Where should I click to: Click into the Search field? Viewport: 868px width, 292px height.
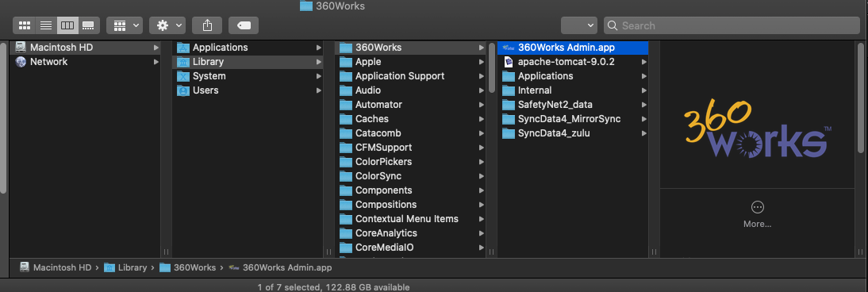point(732,25)
